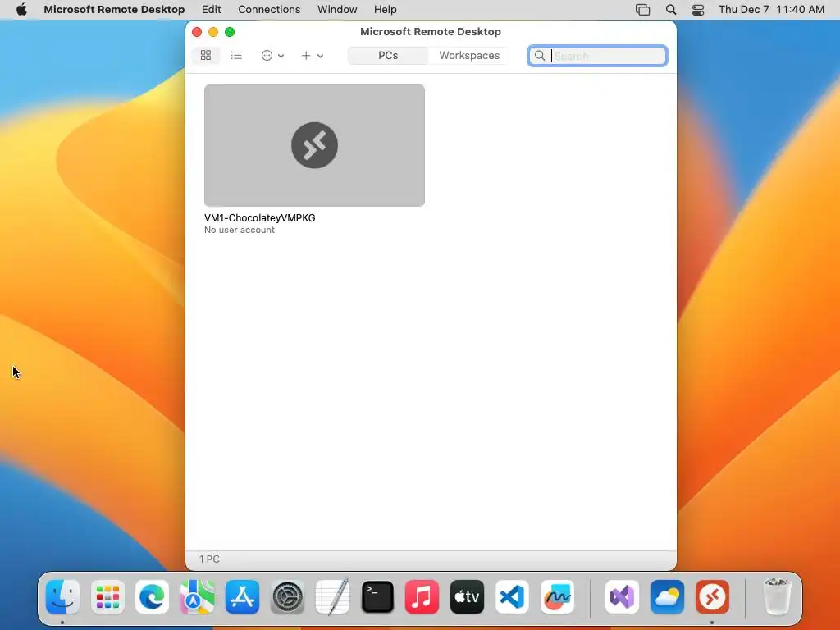Select the Workspaces tab

click(469, 55)
